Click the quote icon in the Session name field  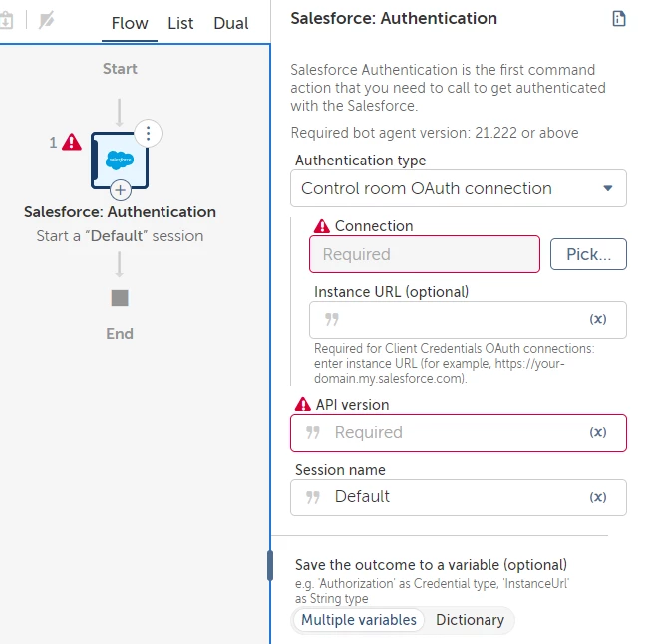(x=313, y=497)
